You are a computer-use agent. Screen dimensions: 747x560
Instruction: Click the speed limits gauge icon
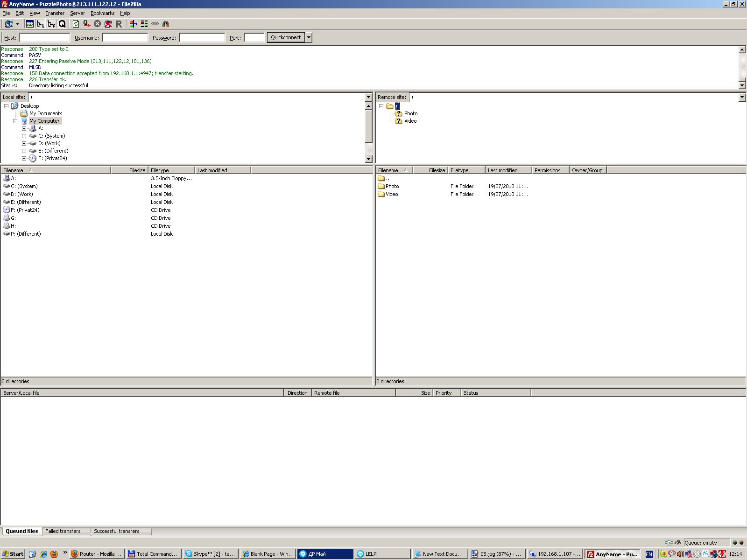pos(678,542)
